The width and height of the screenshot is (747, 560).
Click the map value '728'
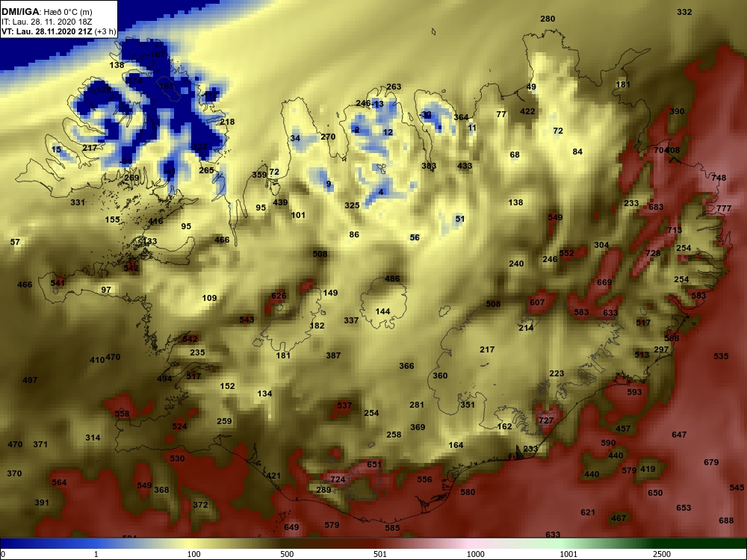653,253
